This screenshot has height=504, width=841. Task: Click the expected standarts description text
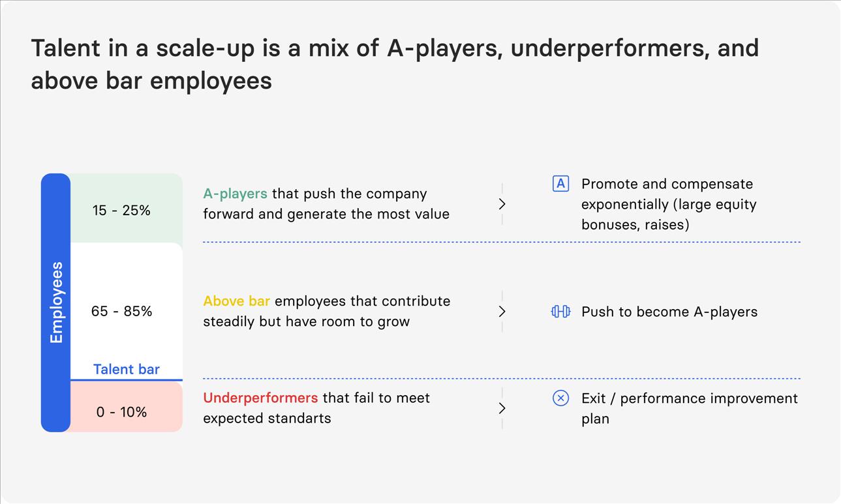tap(267, 419)
